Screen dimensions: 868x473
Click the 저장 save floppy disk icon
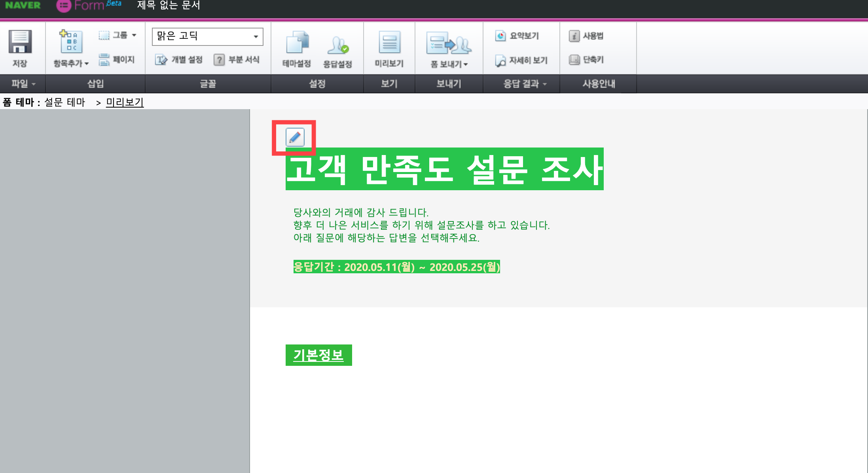(20, 42)
